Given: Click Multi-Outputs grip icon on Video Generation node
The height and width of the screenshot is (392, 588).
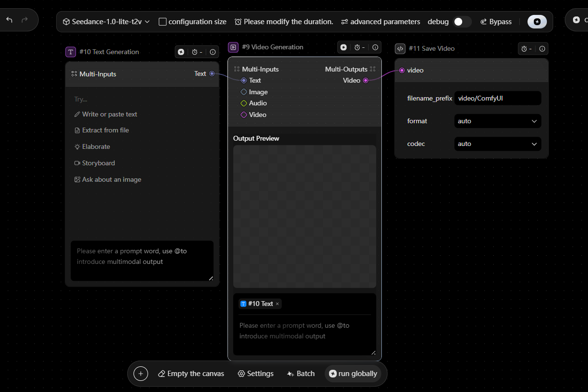Looking at the screenshot, I should pyautogui.click(x=373, y=69).
